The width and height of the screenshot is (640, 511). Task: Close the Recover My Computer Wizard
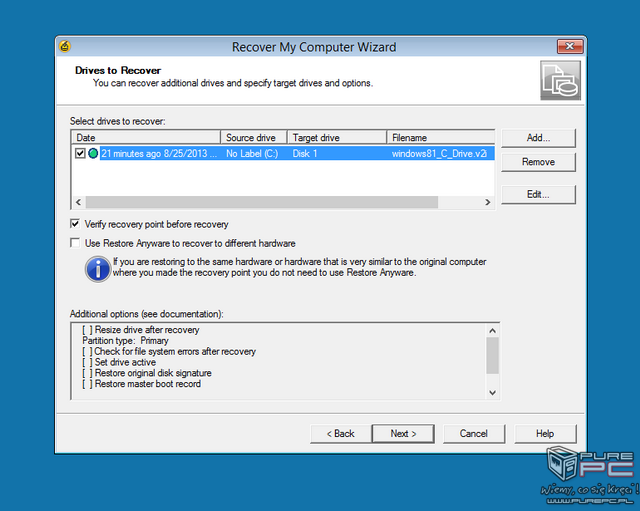570,46
